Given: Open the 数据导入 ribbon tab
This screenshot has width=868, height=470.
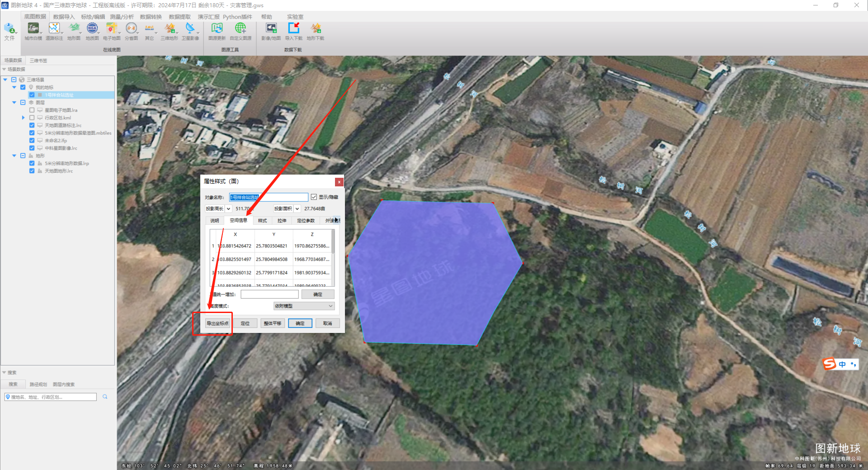Looking at the screenshot, I should [x=64, y=17].
